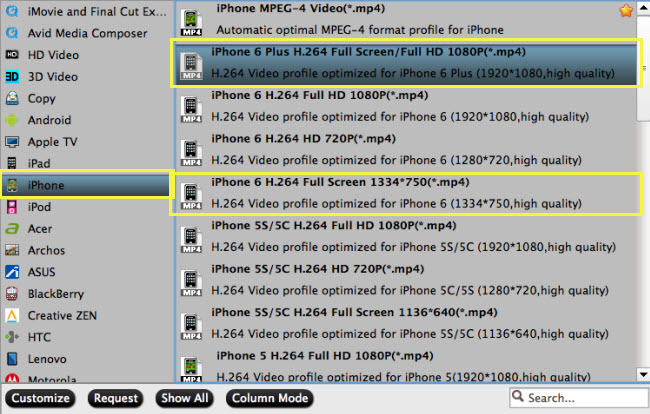Image resolution: width=650 pixels, height=414 pixels.
Task: Click MP4 icon of iPhone 5S/5C 1136*640 profile
Action: pyautogui.click(x=191, y=327)
